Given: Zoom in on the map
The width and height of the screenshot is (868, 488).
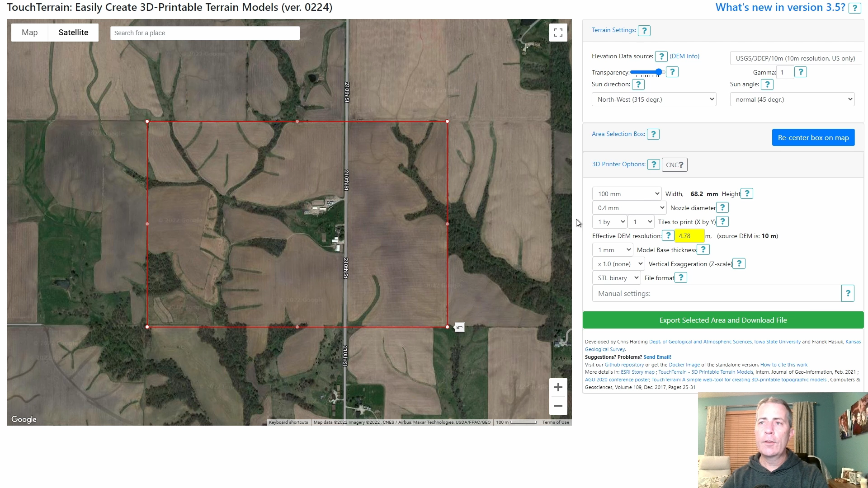Looking at the screenshot, I should point(558,387).
